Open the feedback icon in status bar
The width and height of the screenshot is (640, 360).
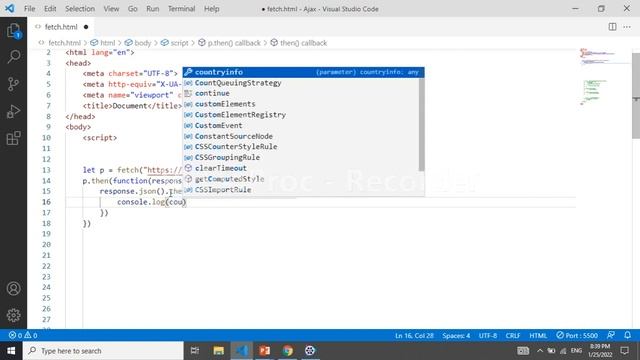pyautogui.click(x=611, y=335)
